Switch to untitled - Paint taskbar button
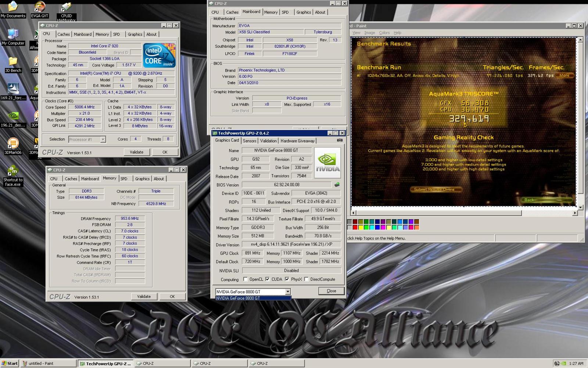 point(49,363)
